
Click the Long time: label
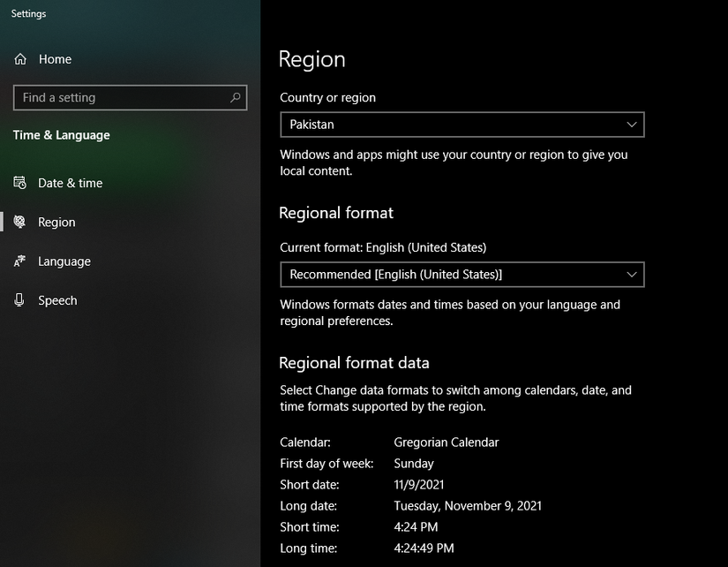308,548
